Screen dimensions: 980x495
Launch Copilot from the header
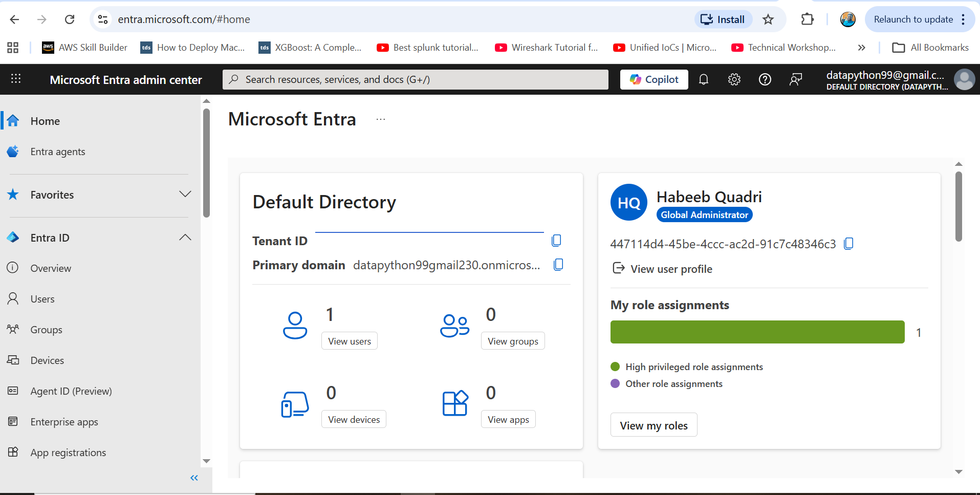point(654,79)
